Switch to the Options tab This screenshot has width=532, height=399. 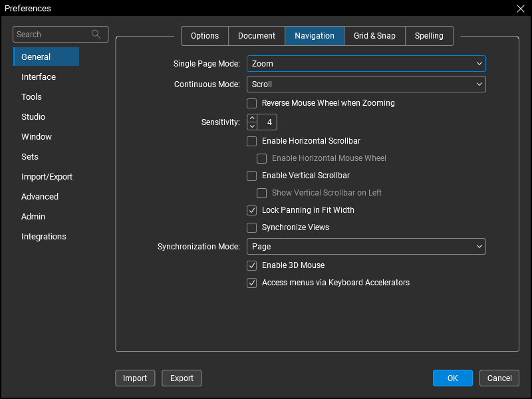pyautogui.click(x=205, y=36)
